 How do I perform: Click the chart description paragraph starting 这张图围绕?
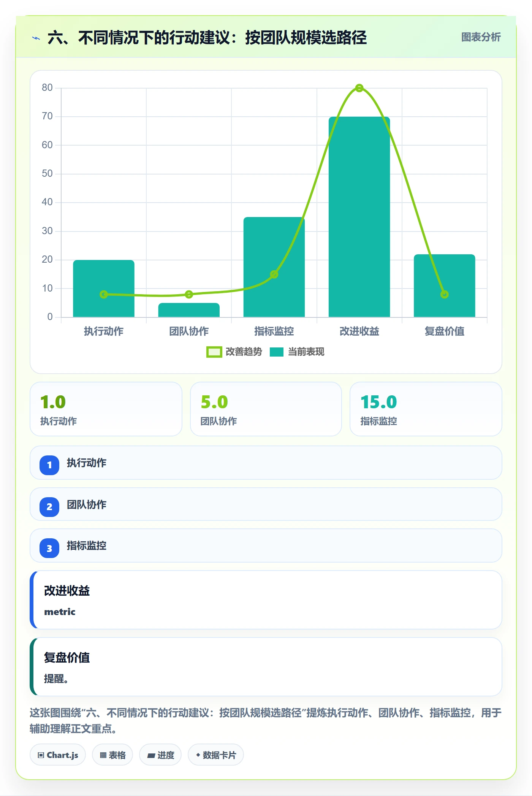[266, 721]
